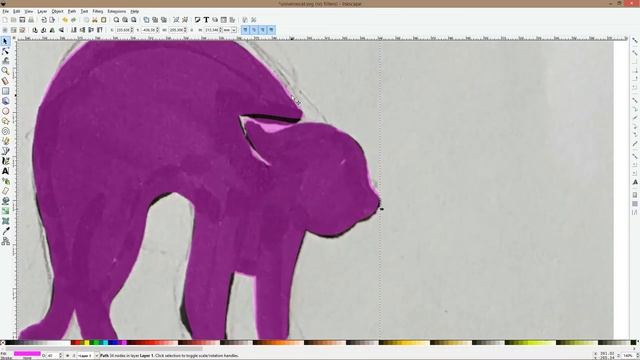Open the Object menu
The width and height of the screenshot is (640, 360).
tap(57, 11)
